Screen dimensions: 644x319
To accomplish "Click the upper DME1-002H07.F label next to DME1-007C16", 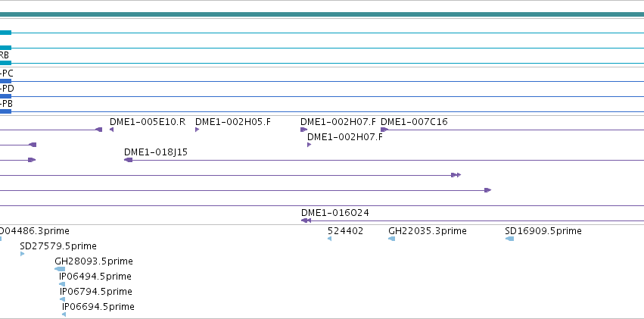I will (x=338, y=122).
